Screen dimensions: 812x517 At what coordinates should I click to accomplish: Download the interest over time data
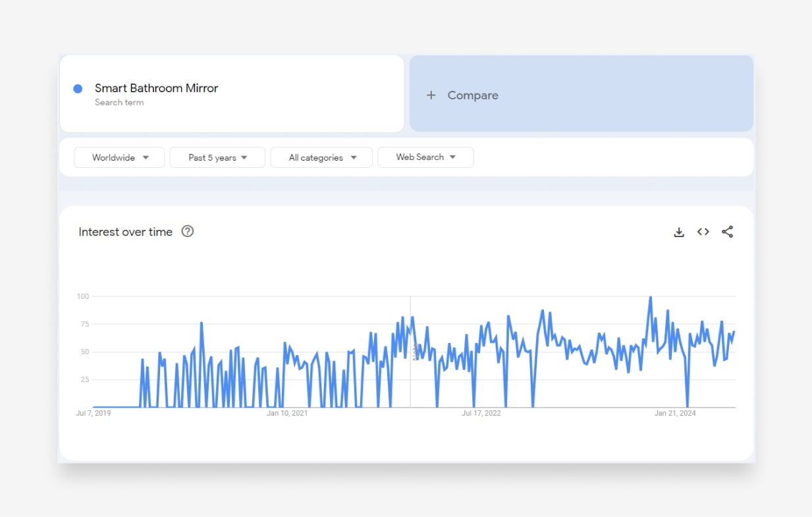point(679,232)
